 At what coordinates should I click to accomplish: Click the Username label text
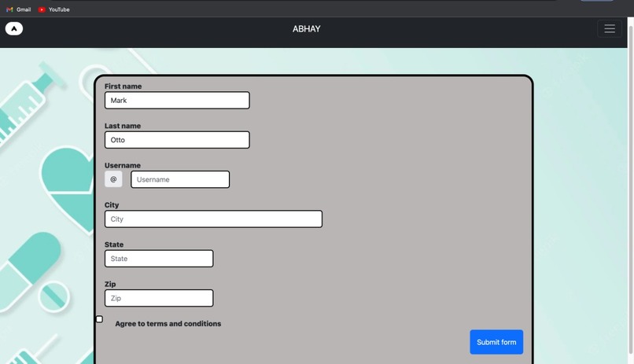[123, 166]
